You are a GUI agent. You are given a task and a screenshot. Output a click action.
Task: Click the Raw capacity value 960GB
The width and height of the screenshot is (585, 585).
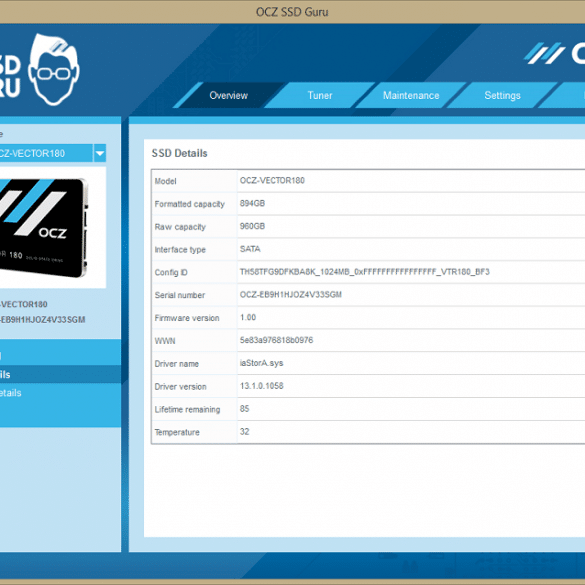click(252, 226)
